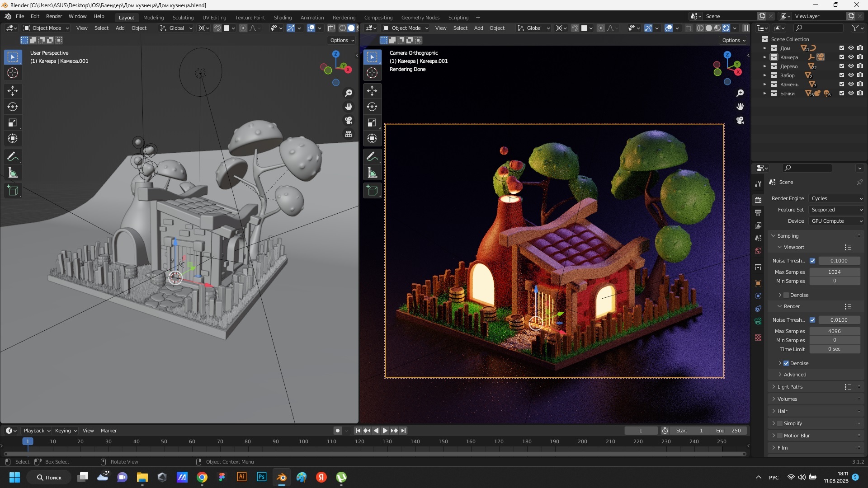Select the Rotate tool in left viewport
This screenshot has height=488, width=868.
[13, 107]
